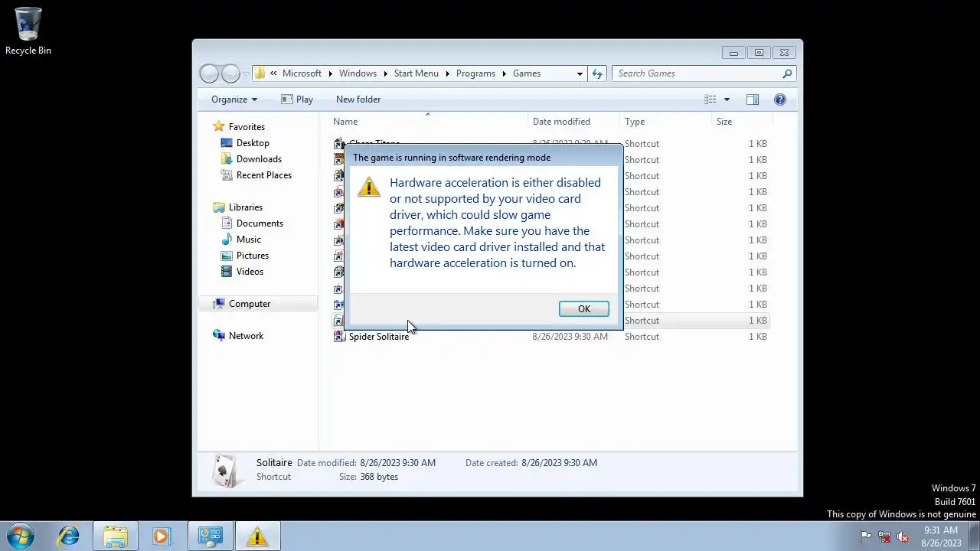The height and width of the screenshot is (551, 980).
Task: Click the Spider Solitaire file icon
Action: click(339, 337)
